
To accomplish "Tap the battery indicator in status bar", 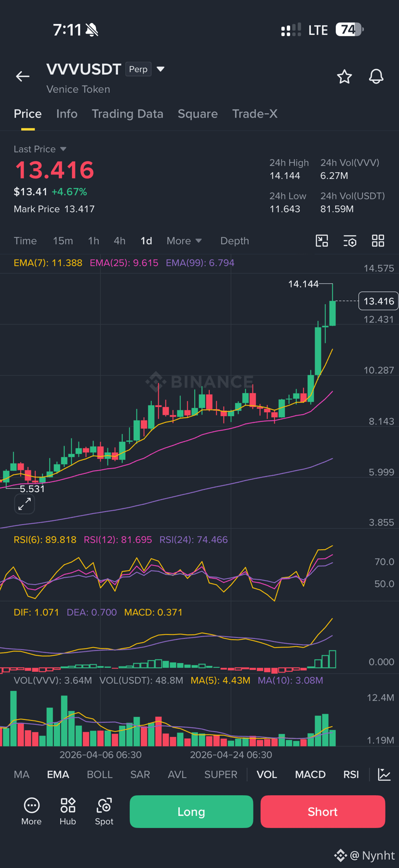I will pos(349,30).
